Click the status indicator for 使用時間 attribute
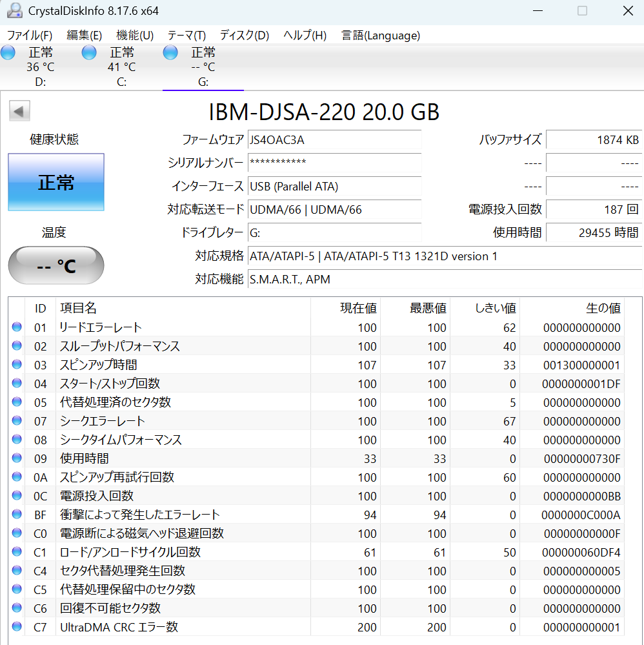644x645 pixels. pyautogui.click(x=16, y=458)
